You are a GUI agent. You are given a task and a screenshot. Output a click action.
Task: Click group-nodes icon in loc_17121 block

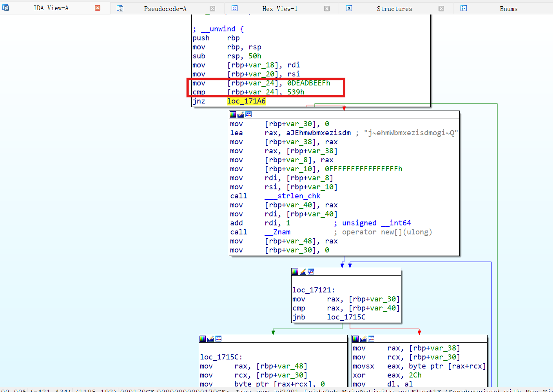[x=311, y=272]
